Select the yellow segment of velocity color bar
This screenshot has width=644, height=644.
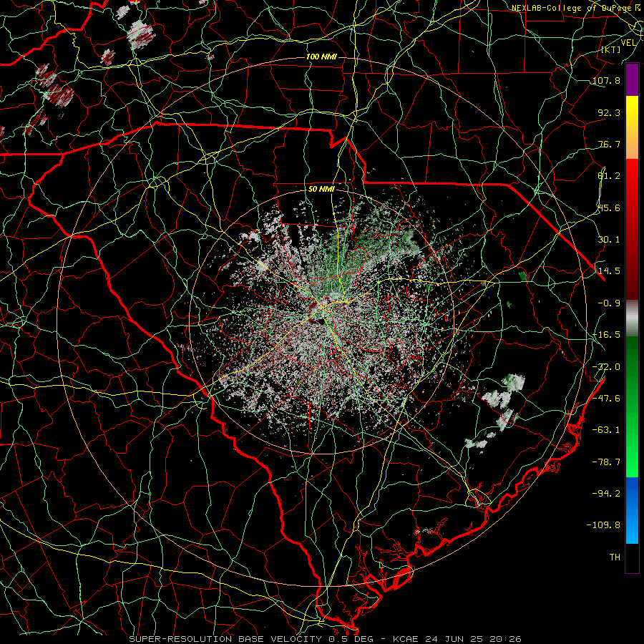pos(632,127)
